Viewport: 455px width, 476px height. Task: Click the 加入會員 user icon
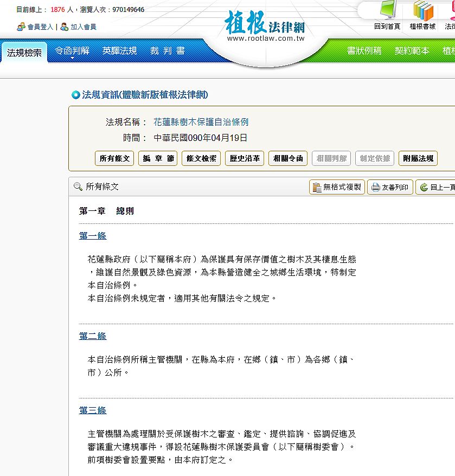point(65,27)
